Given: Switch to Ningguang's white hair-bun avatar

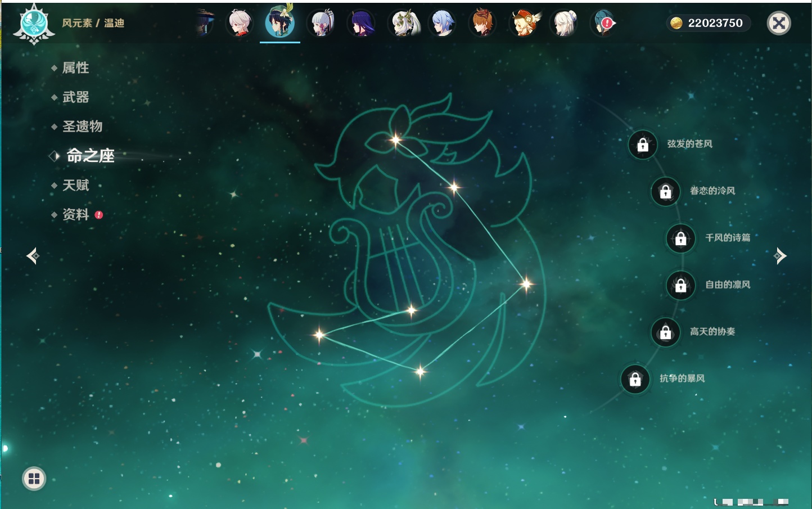Looking at the screenshot, I should (564, 23).
